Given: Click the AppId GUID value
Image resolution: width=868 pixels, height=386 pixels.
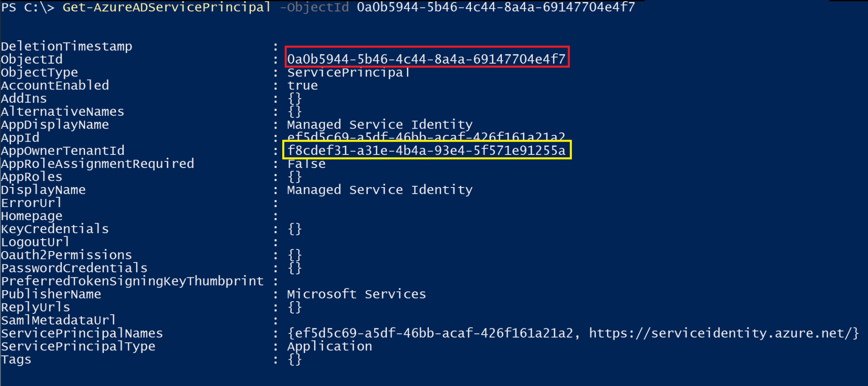Looking at the screenshot, I should [x=426, y=137].
